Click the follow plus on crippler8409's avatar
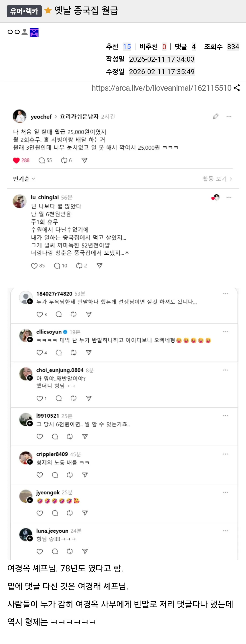The width and height of the screenshot is (246, 644). click(30, 462)
